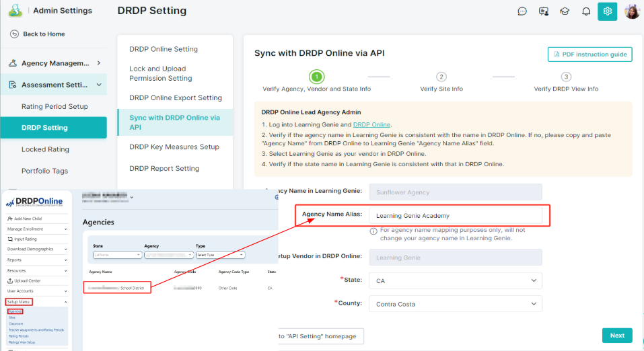Click Ratings View Setup
The height and width of the screenshot is (351, 644).
click(22, 342)
